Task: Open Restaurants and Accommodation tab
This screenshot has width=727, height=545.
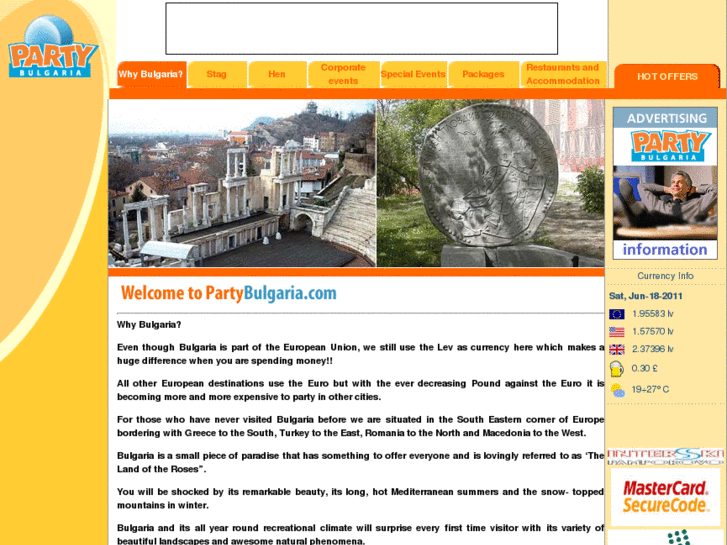Action: click(x=563, y=74)
